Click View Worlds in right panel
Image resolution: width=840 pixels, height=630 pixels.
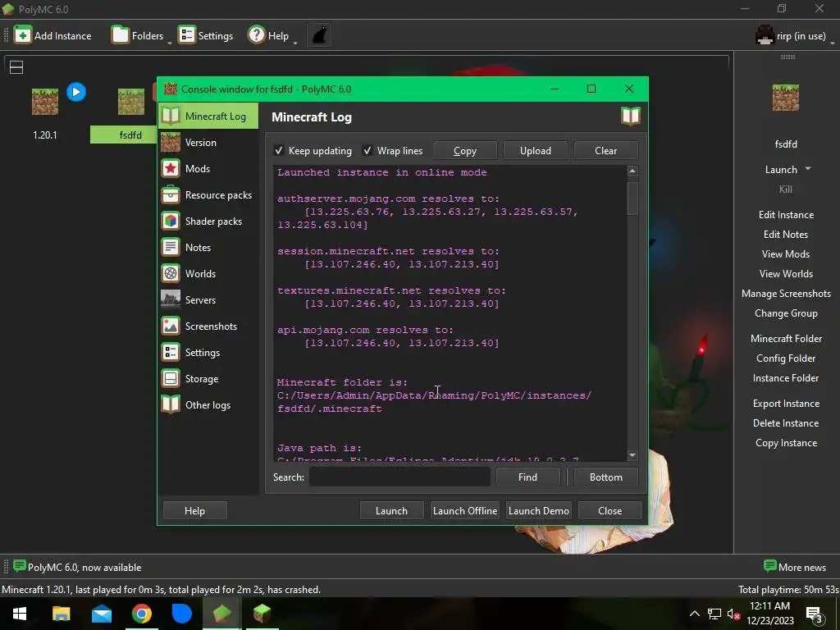(x=786, y=274)
